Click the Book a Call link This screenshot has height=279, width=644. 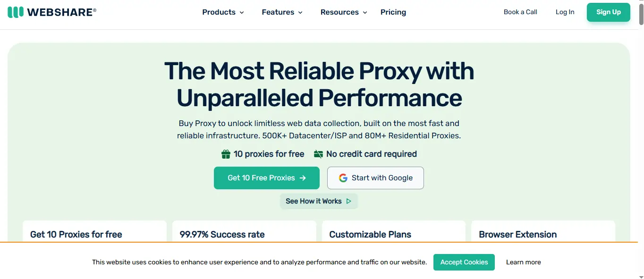(520, 12)
